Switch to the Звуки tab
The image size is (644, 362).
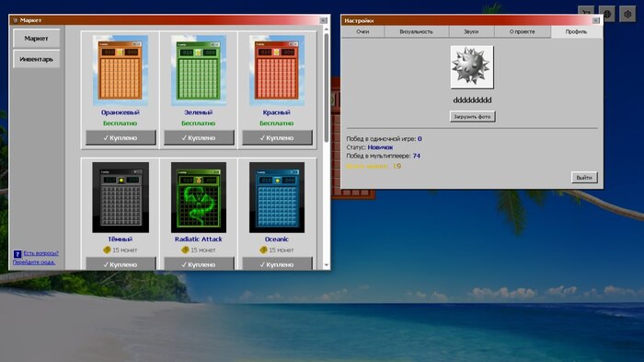[471, 31]
